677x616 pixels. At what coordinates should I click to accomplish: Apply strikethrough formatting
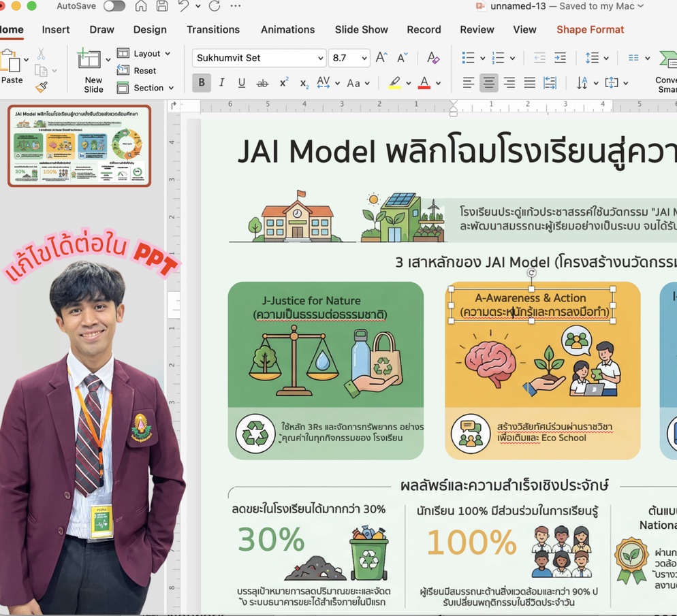click(261, 82)
